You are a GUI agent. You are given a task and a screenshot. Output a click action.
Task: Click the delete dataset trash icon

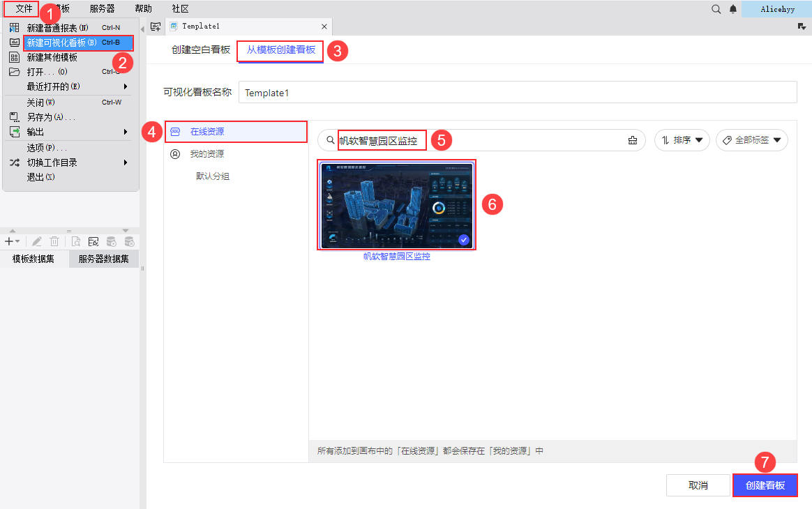pos(54,241)
